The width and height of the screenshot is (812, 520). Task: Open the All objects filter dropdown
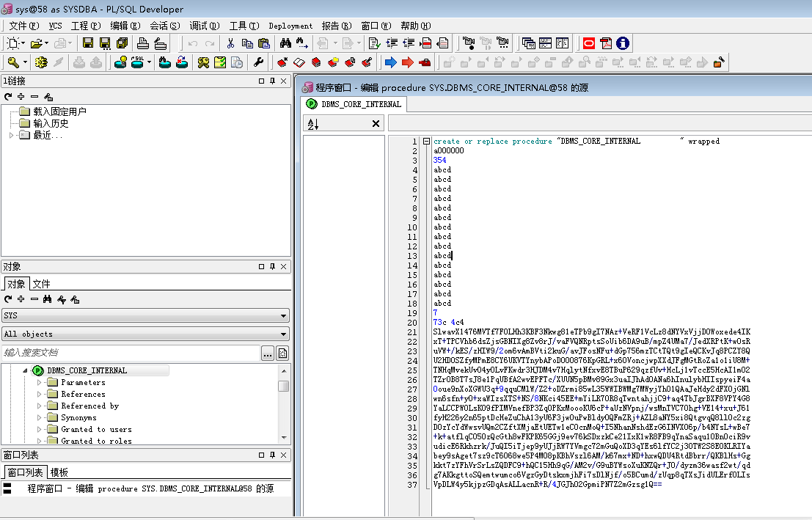click(283, 334)
